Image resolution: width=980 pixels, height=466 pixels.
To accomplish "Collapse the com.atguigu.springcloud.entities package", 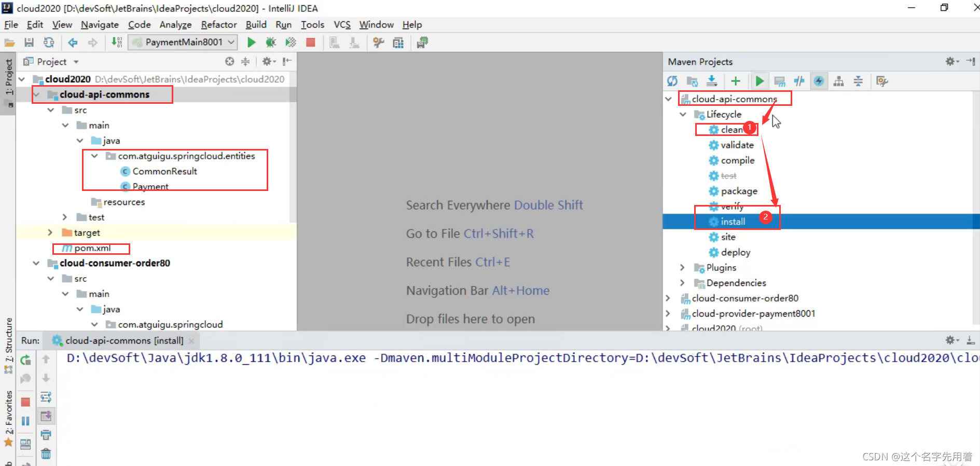I will pos(94,156).
